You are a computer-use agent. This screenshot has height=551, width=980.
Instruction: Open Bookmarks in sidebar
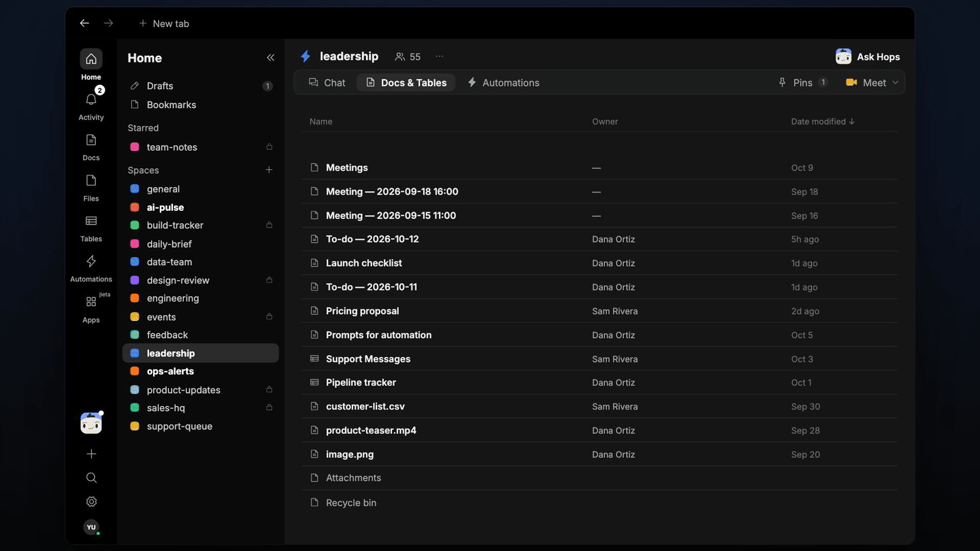point(201,105)
